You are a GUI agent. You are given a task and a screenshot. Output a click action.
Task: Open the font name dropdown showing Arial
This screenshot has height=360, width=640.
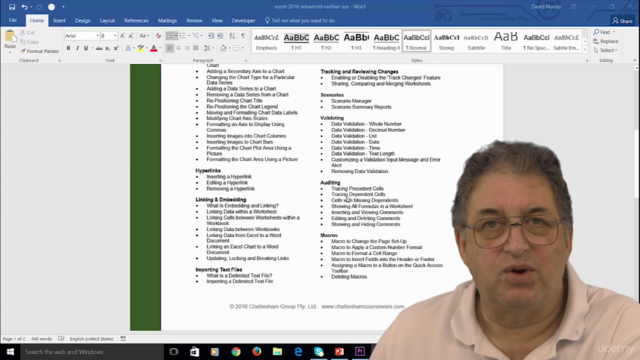97,36
